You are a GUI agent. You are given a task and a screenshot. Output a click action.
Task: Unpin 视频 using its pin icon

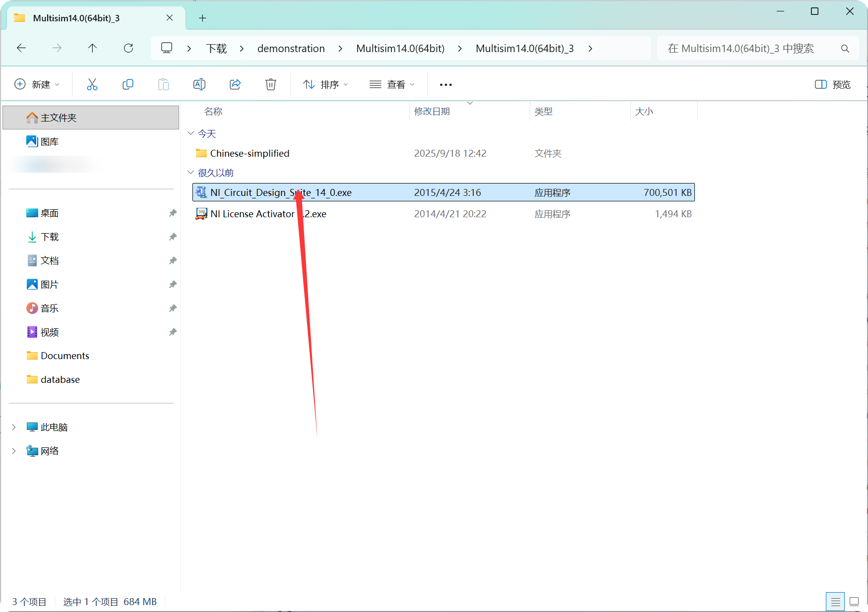173,332
